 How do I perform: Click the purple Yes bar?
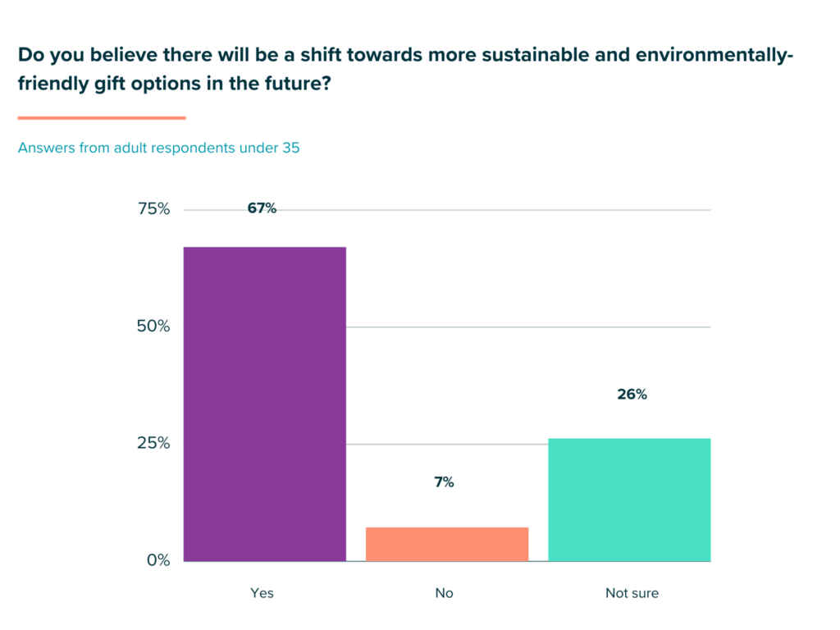click(x=264, y=404)
